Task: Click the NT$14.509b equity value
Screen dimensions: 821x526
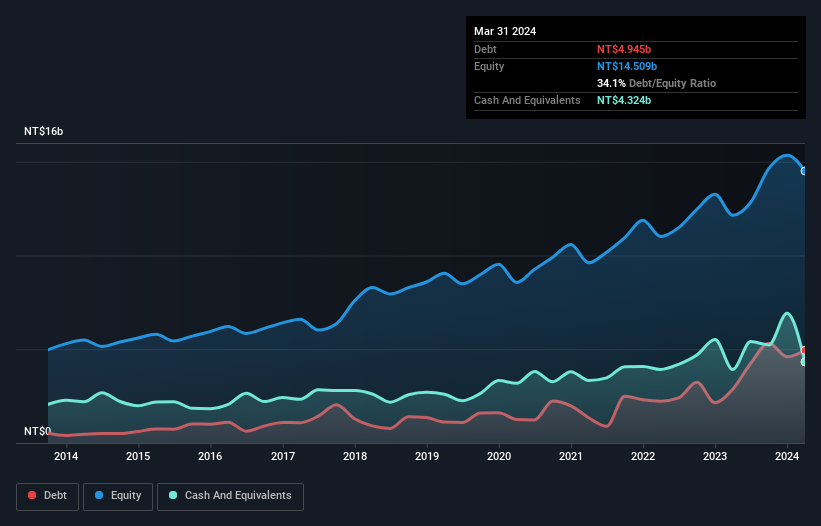Action: point(627,66)
